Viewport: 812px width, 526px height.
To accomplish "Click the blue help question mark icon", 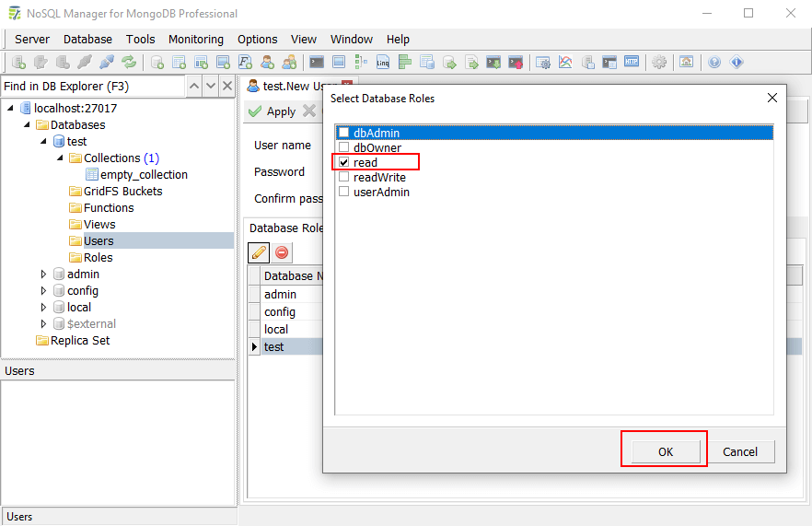I will (714, 63).
